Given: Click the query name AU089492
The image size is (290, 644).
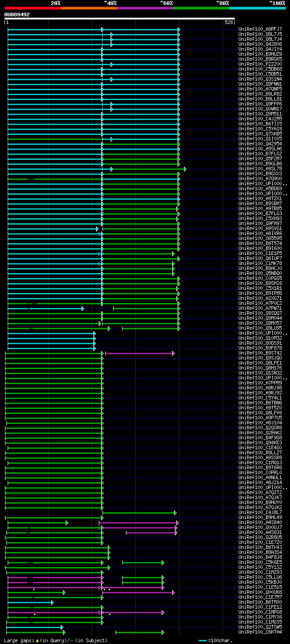Looking at the screenshot, I should coord(17,14).
